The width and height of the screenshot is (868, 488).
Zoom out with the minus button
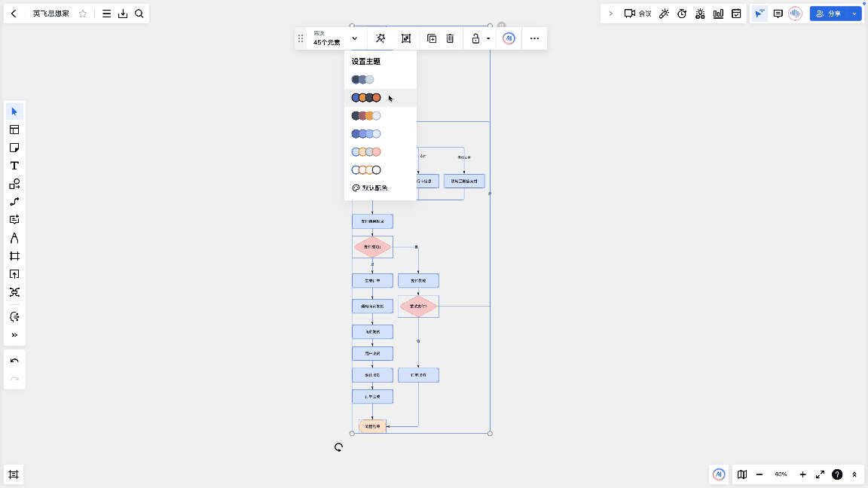point(759,474)
